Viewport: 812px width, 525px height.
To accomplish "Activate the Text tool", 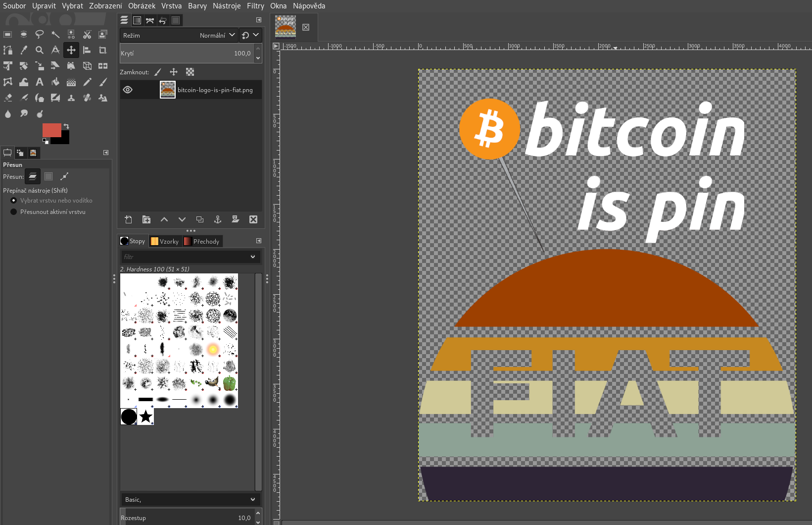I will coord(40,82).
